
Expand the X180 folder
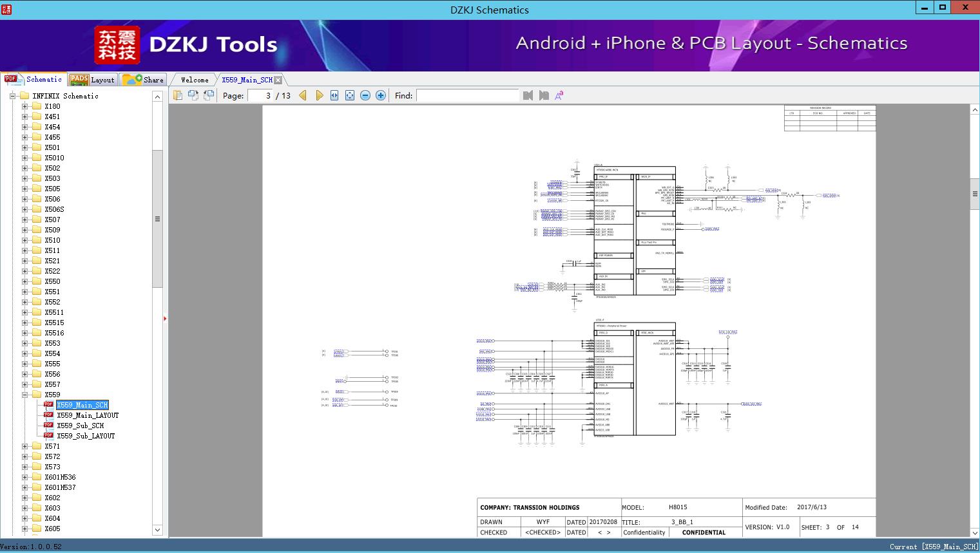(x=25, y=106)
